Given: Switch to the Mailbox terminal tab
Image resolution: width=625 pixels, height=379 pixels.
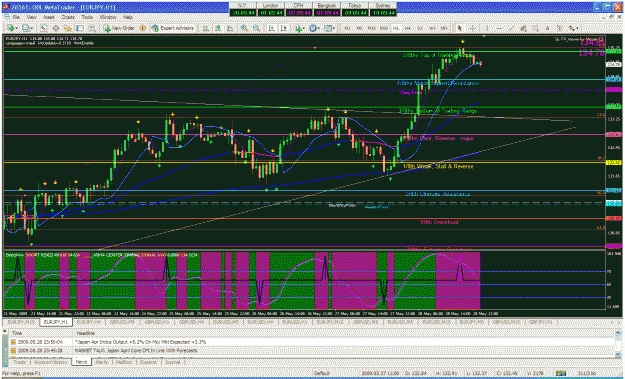Looking at the screenshot, I should (124, 362).
